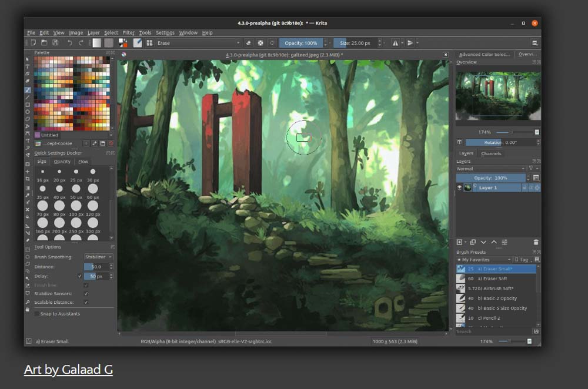Click the Save floppy disk toolbar icon
Image resolution: width=588 pixels, height=389 pixels.
55,43
